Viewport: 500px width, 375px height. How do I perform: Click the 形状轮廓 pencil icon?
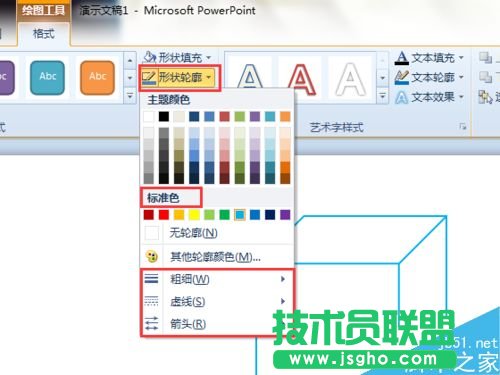click(149, 77)
